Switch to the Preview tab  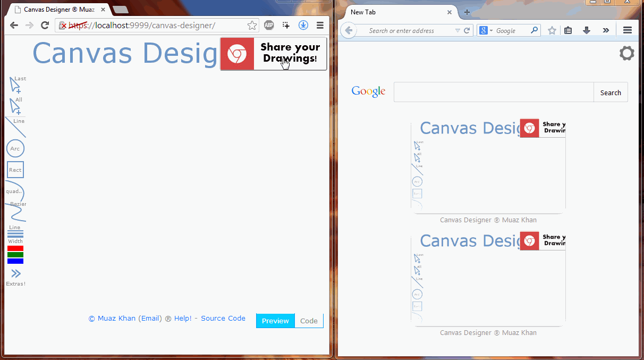tap(275, 321)
